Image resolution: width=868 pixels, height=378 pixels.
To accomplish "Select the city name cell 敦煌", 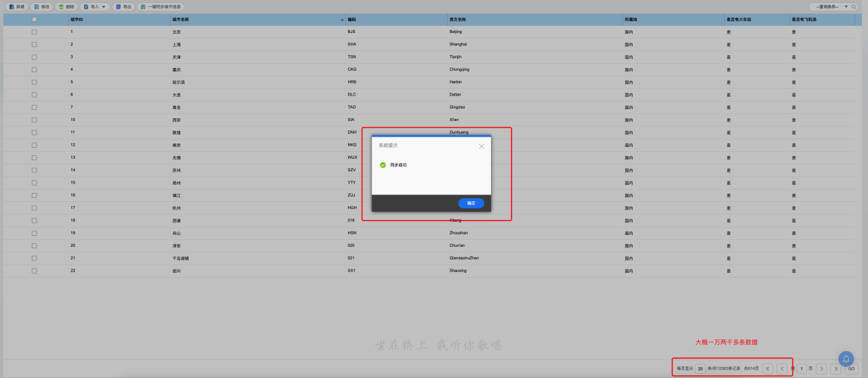I will (177, 132).
